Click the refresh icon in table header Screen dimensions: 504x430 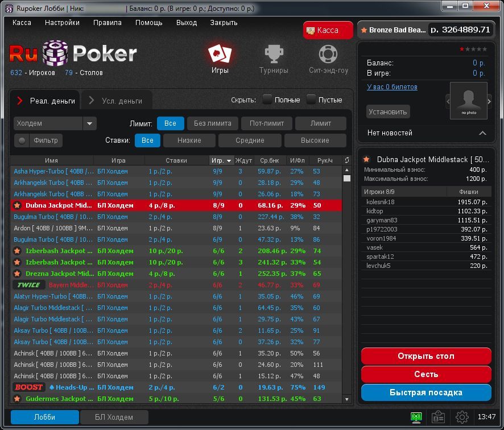347,160
